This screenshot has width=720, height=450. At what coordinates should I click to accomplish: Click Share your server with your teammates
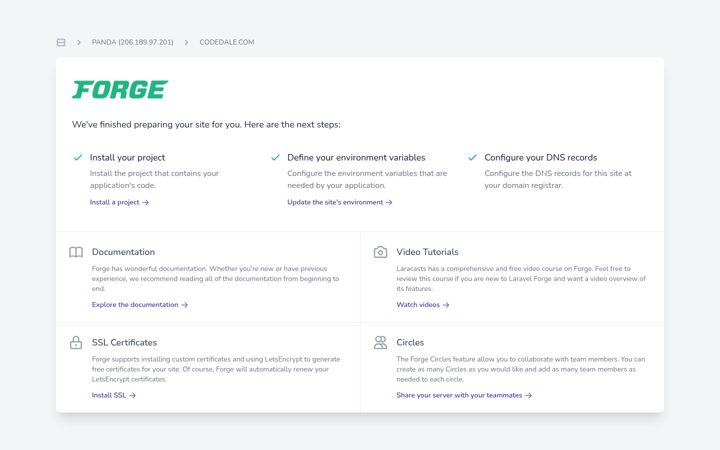click(x=464, y=395)
